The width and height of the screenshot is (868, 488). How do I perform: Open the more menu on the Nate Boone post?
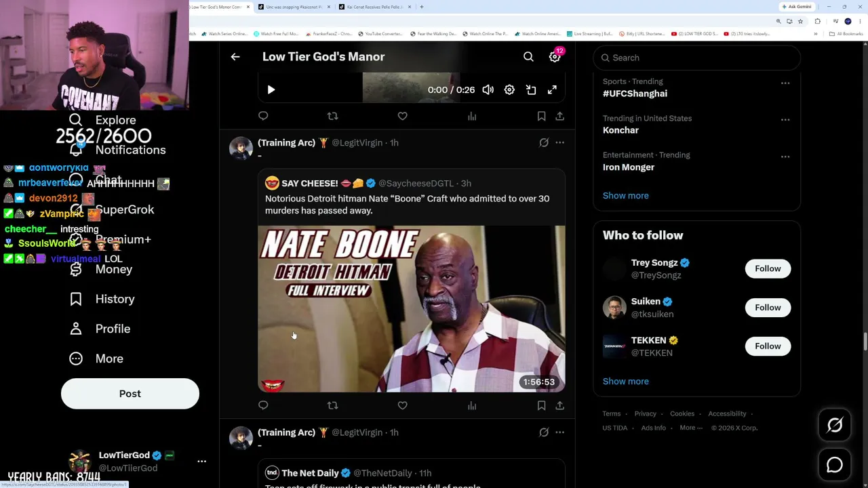pos(559,142)
